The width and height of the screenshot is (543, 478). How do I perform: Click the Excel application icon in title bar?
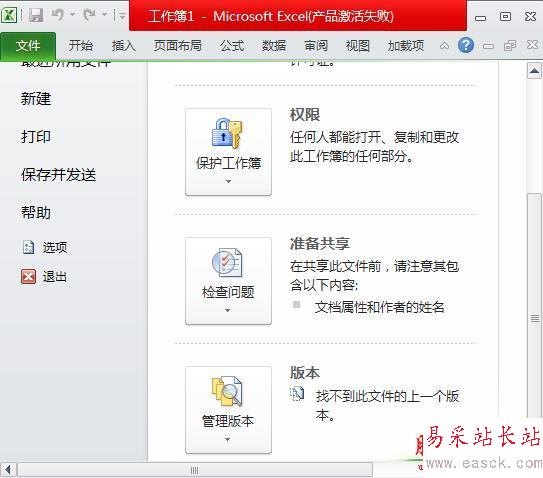tap(9, 15)
